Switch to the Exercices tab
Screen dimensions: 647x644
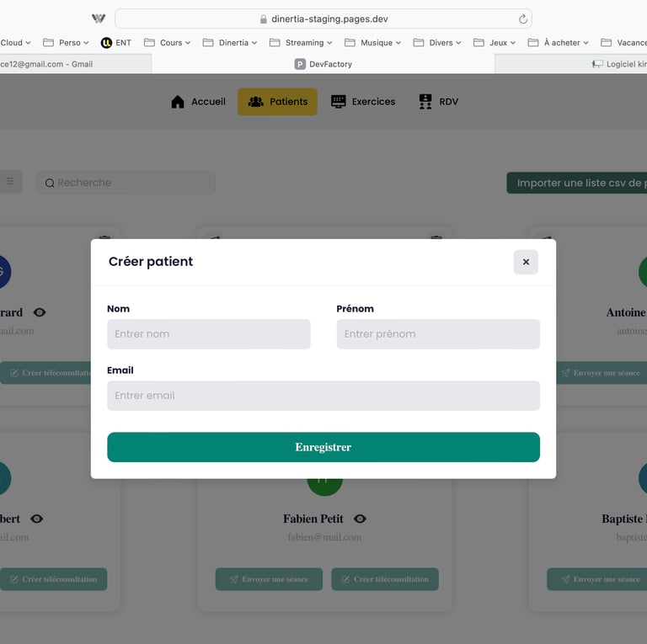pos(363,101)
